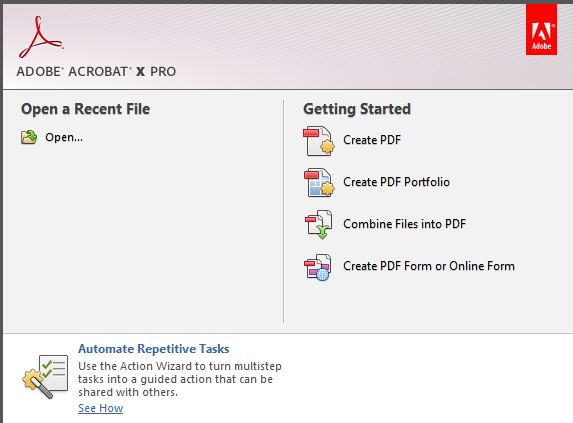Click the red Adobe badge icon
The height and width of the screenshot is (423, 573).
pos(541,30)
